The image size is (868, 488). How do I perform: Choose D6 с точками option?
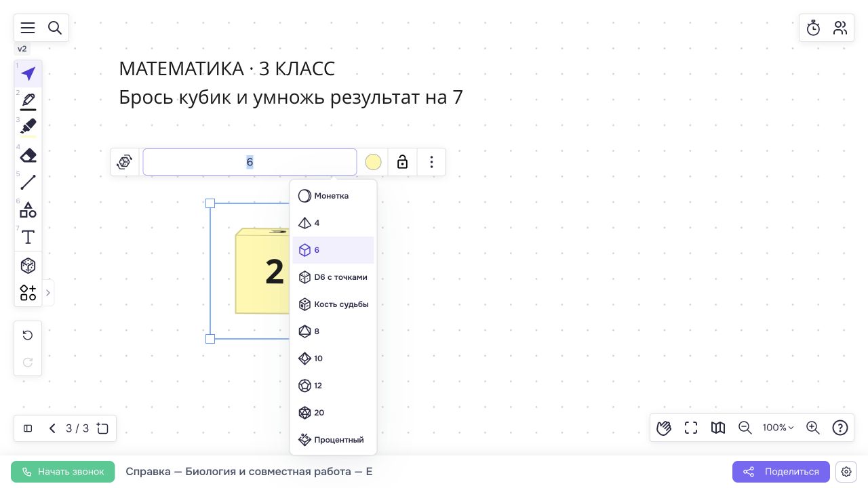(x=333, y=277)
